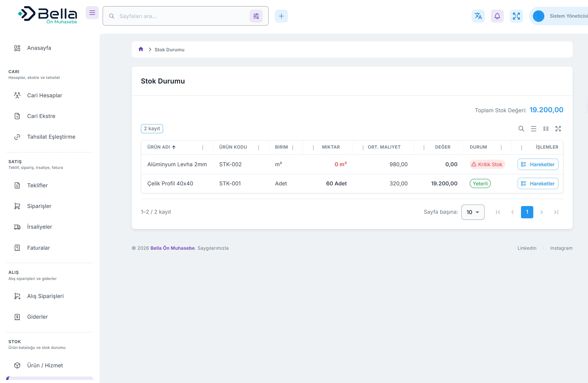The image size is (588, 383).
Task: Open Tahsilat Eşleştirme menu item
Action: coord(50,137)
